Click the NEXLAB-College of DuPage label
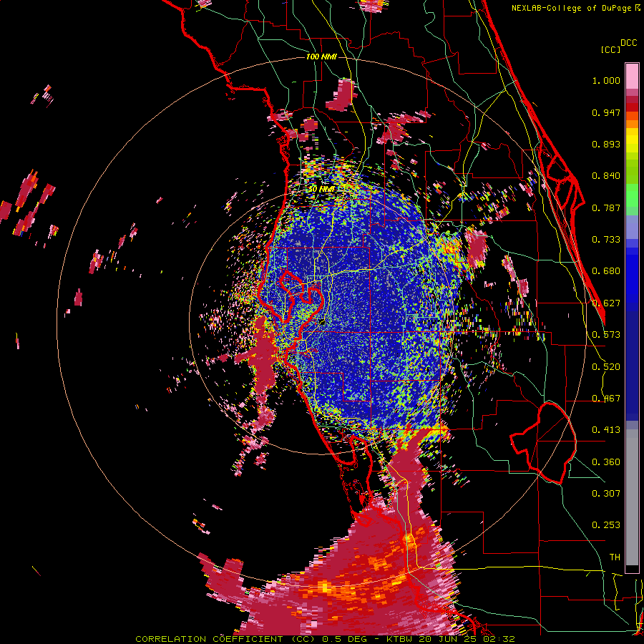 click(x=571, y=8)
